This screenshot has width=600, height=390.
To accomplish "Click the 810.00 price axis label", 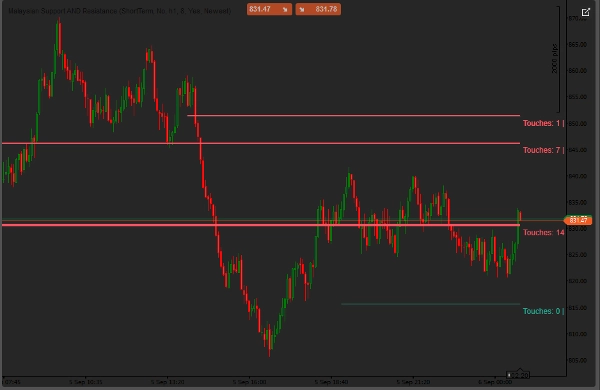I will point(578,334).
